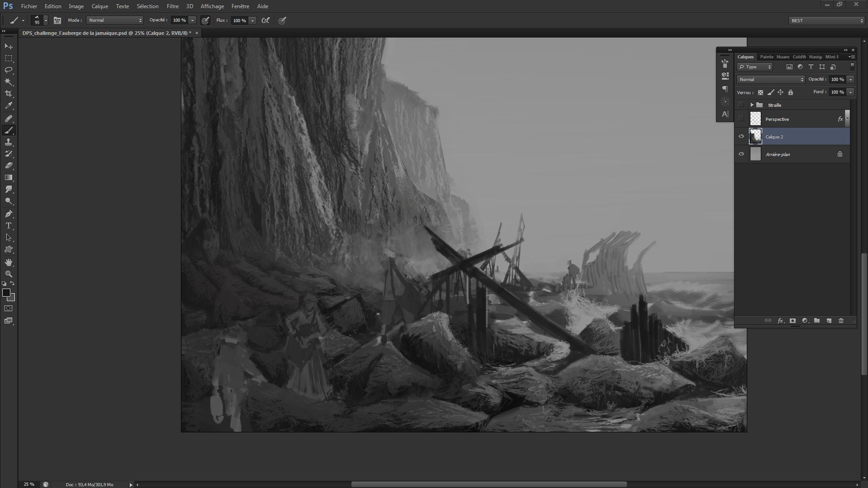Hide the Calque 2 layer
This screenshot has height=488, width=868.
pos(741,137)
